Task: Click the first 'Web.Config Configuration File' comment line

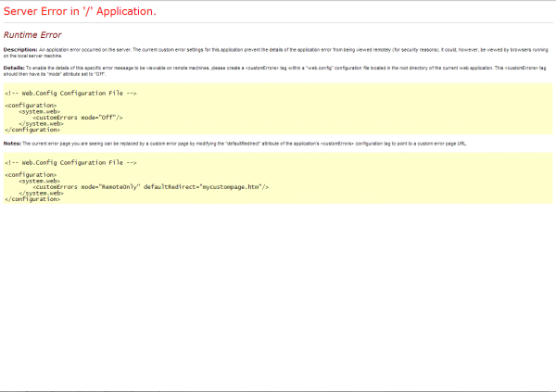Action: tap(70, 94)
